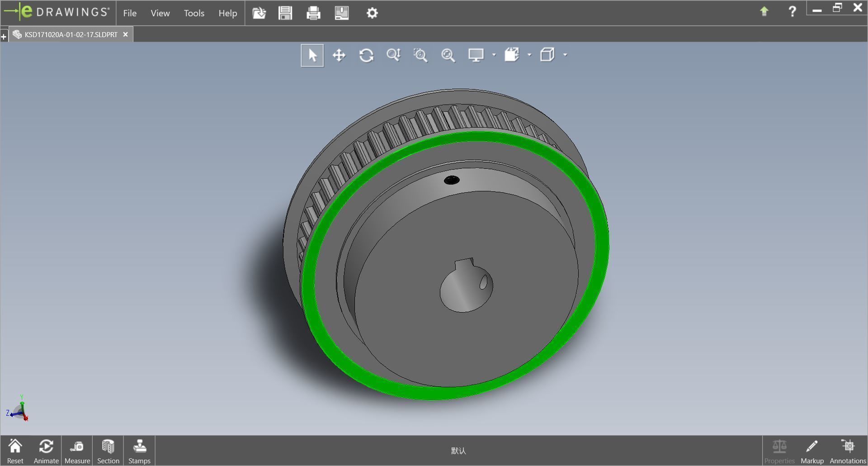This screenshot has width=868, height=466.
Task: Open Options via the gear icon
Action: pyautogui.click(x=372, y=13)
